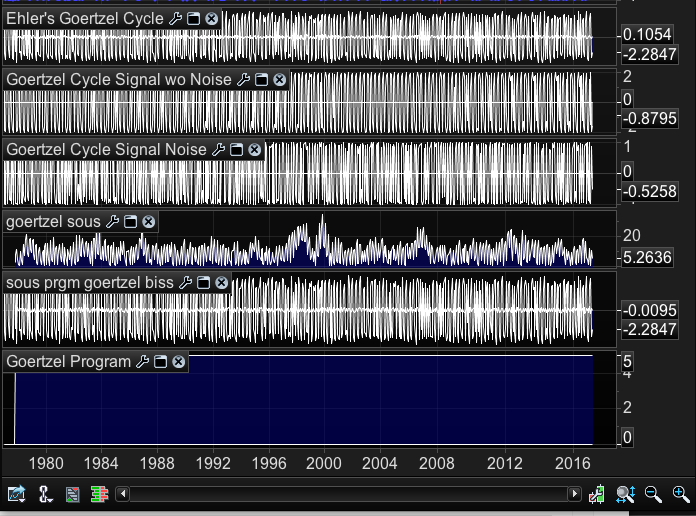
Task: Click the scroll left arrow on time scrollbar
Action: [x=123, y=494]
